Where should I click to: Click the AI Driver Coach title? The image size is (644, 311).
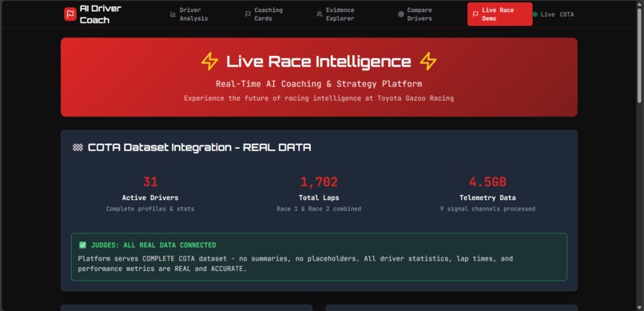(101, 14)
